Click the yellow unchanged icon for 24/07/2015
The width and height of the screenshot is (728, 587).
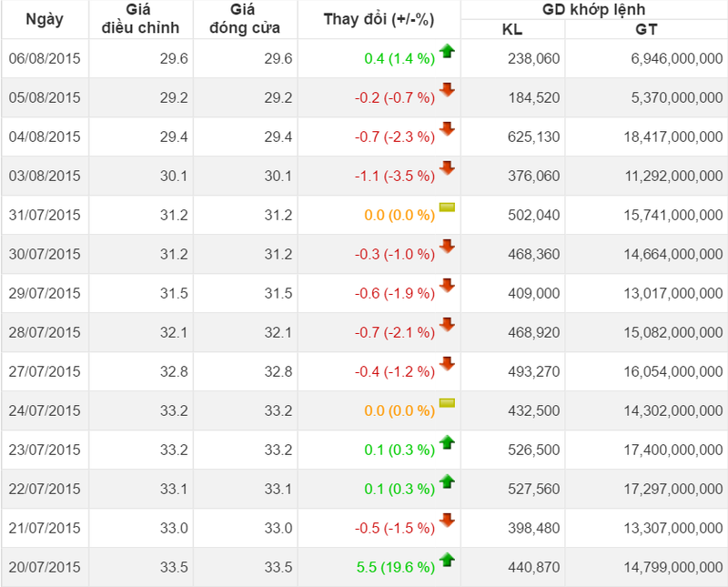447,403
